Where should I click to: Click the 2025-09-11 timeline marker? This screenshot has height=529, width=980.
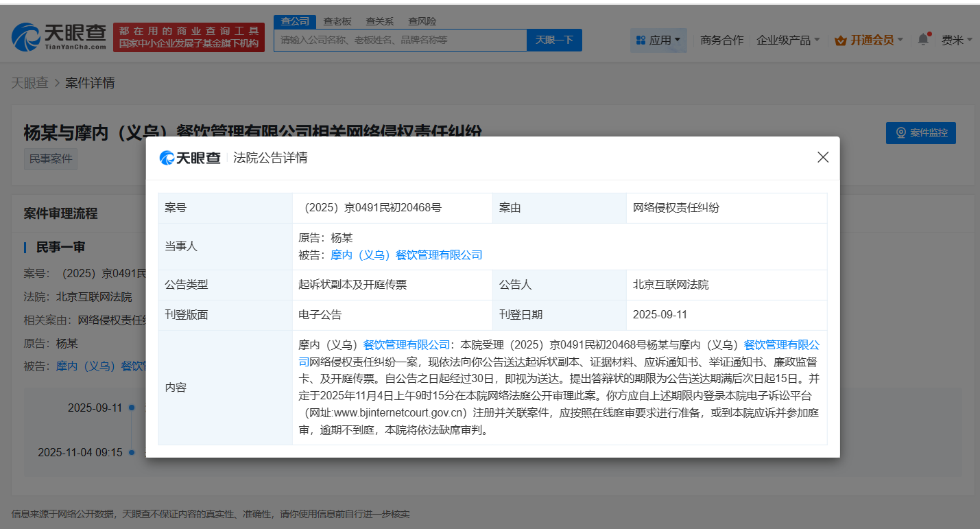131,408
